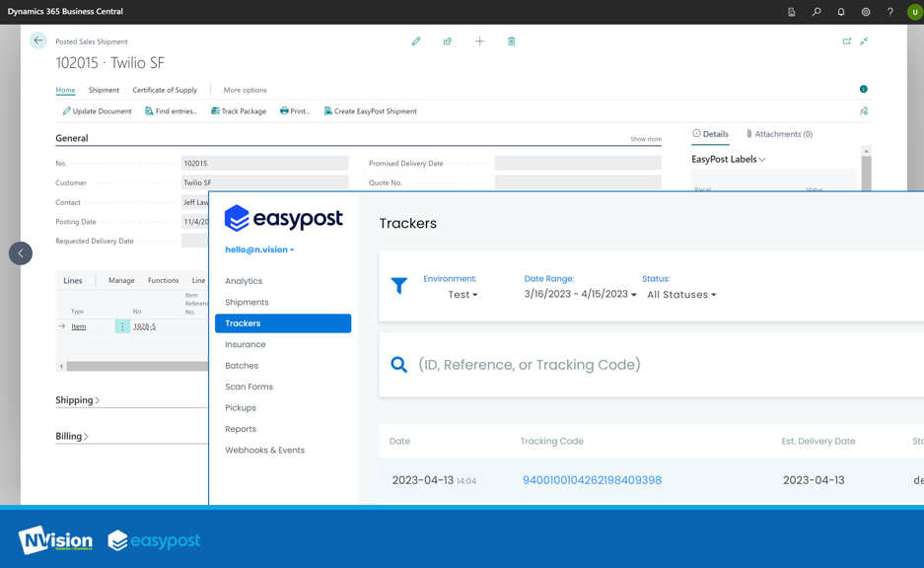Open the notifications bell
Screen dimensions: 924x568
pos(841,11)
